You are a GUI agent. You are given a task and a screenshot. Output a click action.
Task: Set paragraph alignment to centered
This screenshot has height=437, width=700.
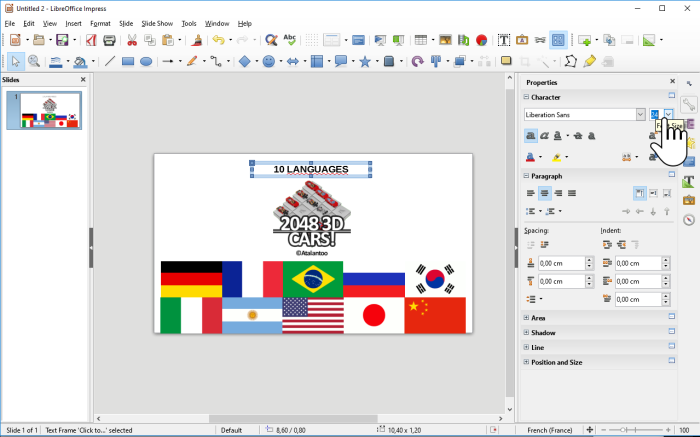[x=544, y=193]
